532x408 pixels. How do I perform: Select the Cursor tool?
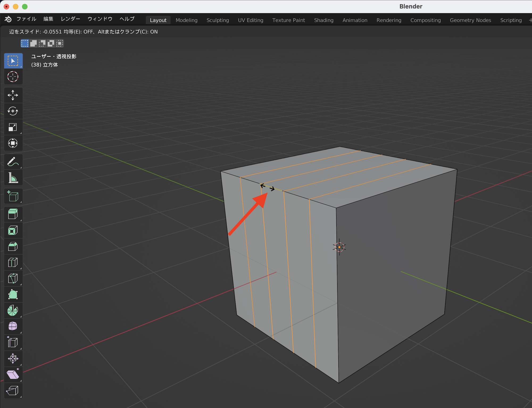pyautogui.click(x=13, y=77)
